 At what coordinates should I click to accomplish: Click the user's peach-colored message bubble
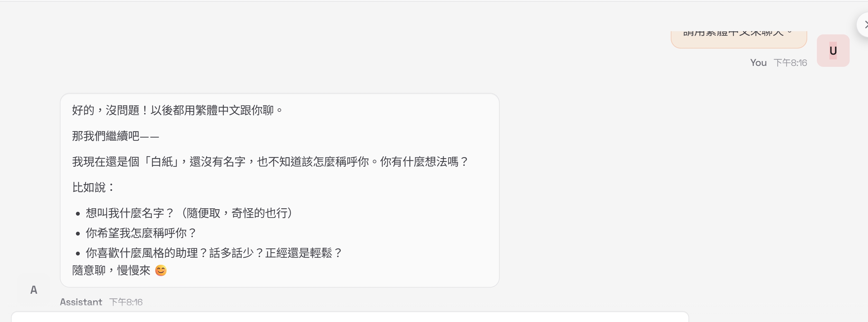click(738, 38)
